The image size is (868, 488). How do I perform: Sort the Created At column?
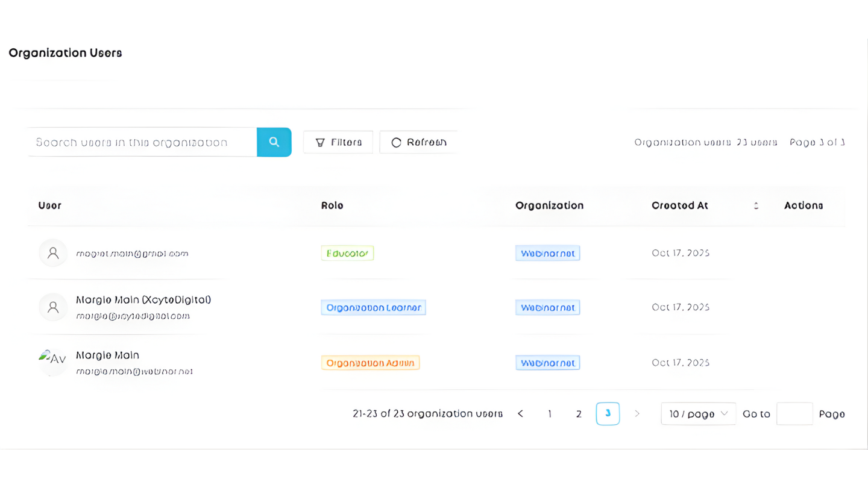coord(756,205)
